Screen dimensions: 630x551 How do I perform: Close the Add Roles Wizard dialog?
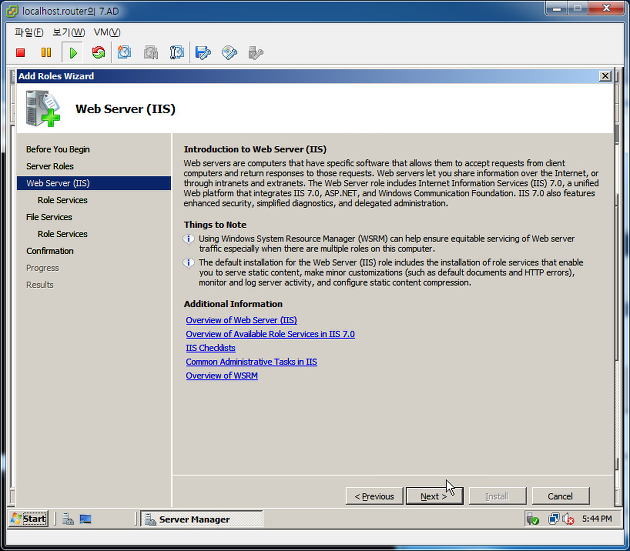[605, 76]
